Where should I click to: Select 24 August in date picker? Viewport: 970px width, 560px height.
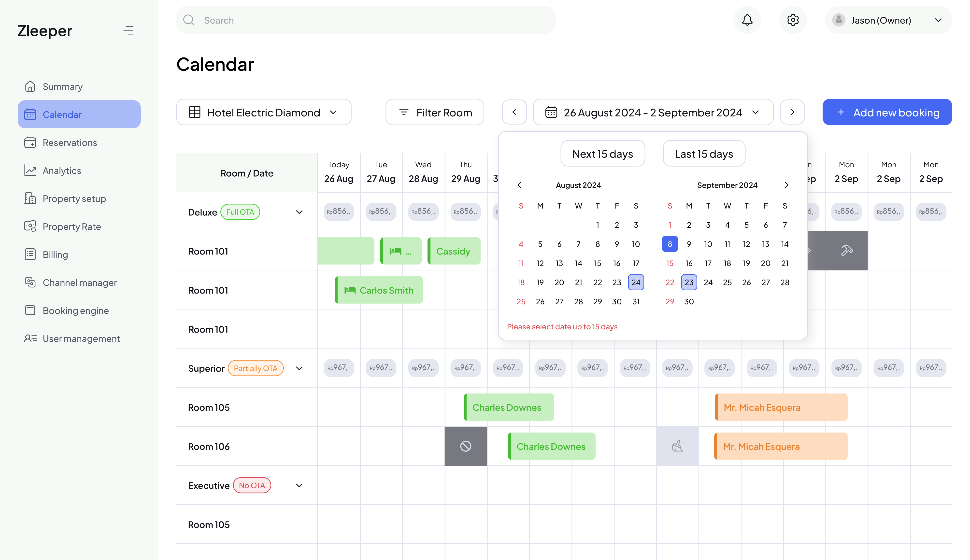click(x=636, y=282)
